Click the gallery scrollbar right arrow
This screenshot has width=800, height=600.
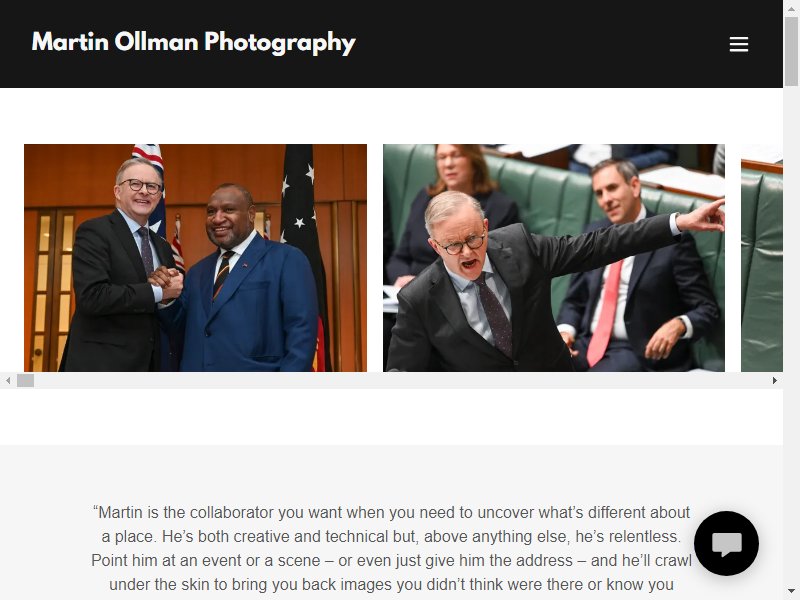tap(774, 381)
